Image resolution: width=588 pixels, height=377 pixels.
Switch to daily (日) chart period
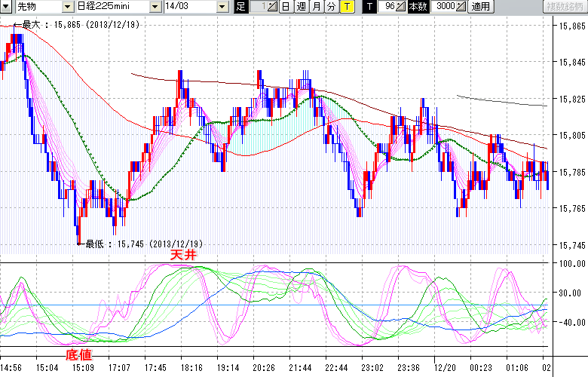point(285,7)
